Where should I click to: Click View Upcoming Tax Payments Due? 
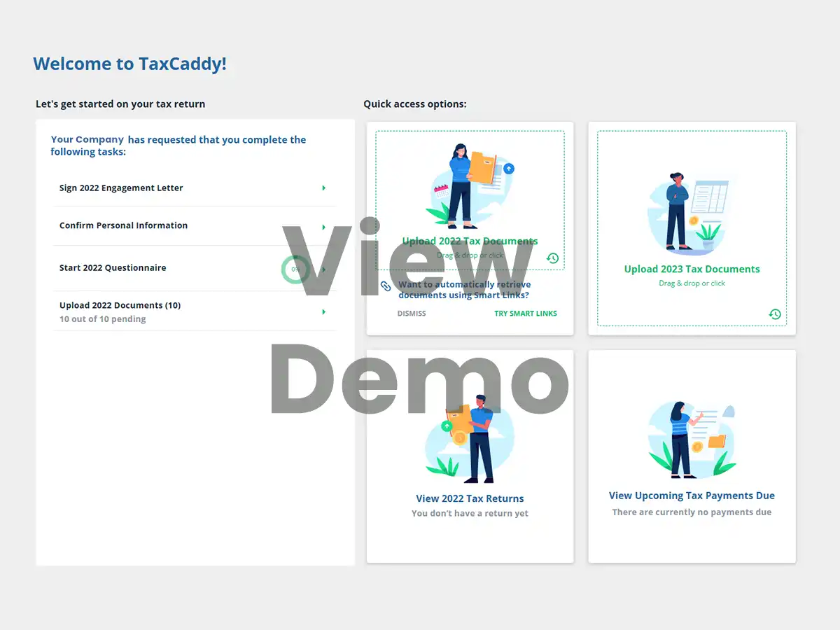click(692, 495)
